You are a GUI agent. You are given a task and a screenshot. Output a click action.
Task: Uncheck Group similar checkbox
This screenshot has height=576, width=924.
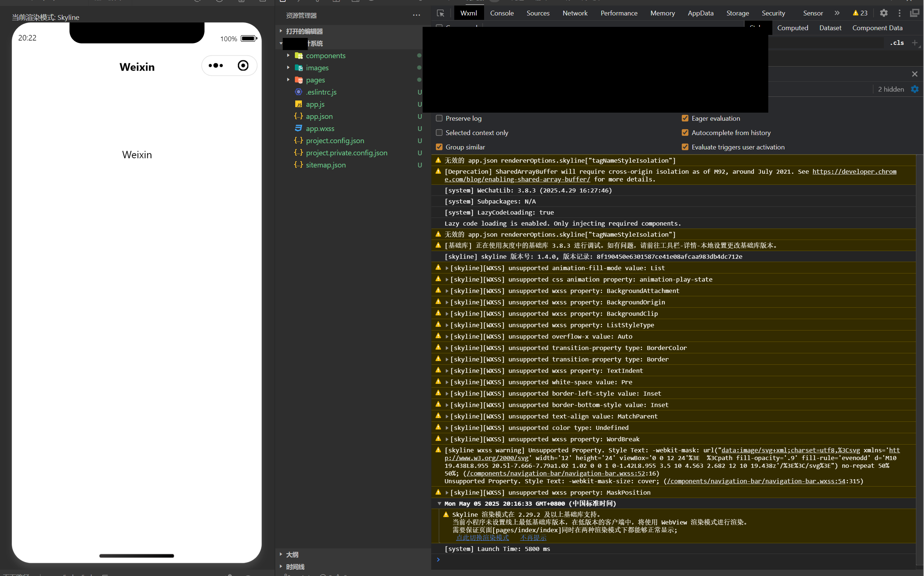439,147
